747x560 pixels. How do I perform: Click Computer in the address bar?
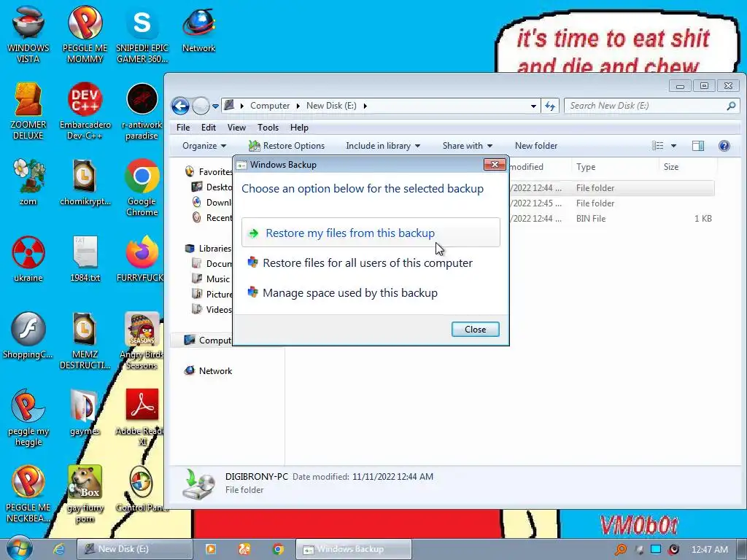270,106
